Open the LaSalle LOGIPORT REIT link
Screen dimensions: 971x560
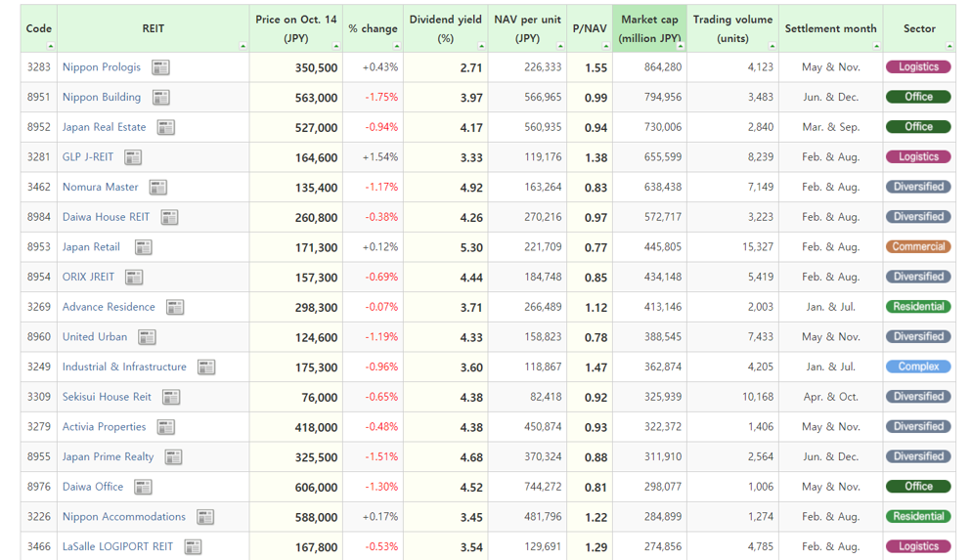[117, 546]
